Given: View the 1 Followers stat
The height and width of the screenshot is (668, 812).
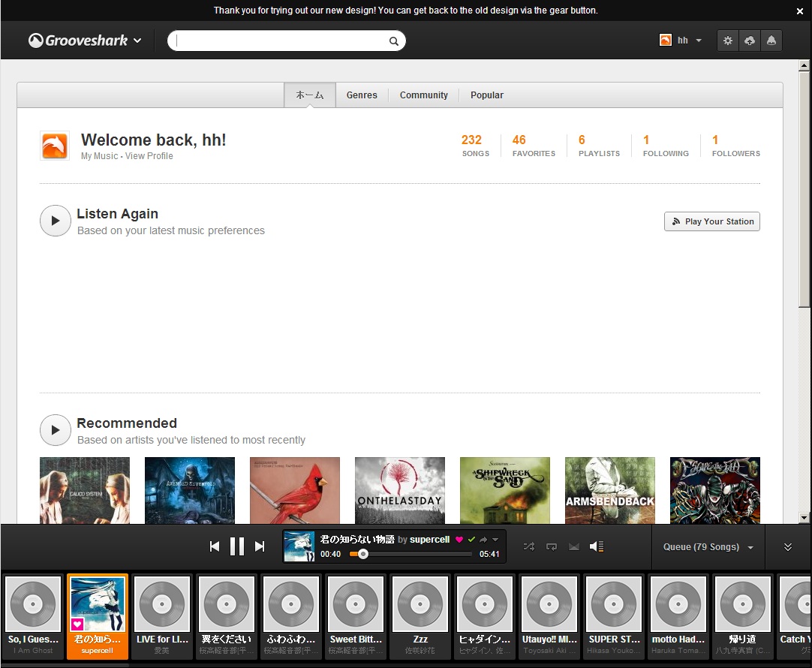Looking at the screenshot, I should (x=735, y=146).
